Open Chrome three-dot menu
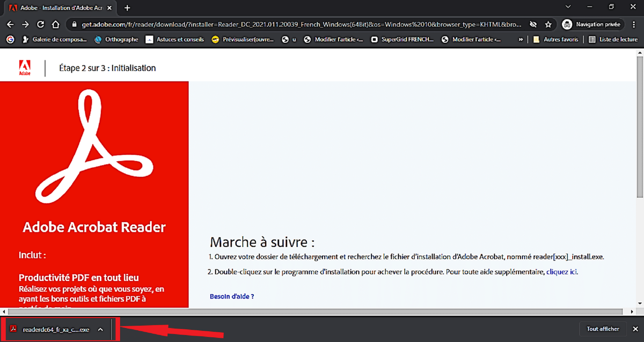Image resolution: width=644 pixels, height=342 pixels. click(634, 25)
